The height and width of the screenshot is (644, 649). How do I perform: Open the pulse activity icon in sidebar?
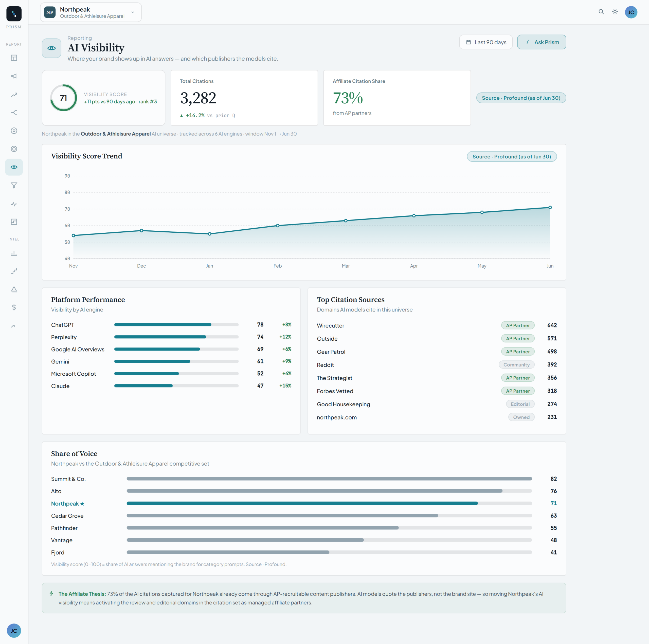point(14,204)
